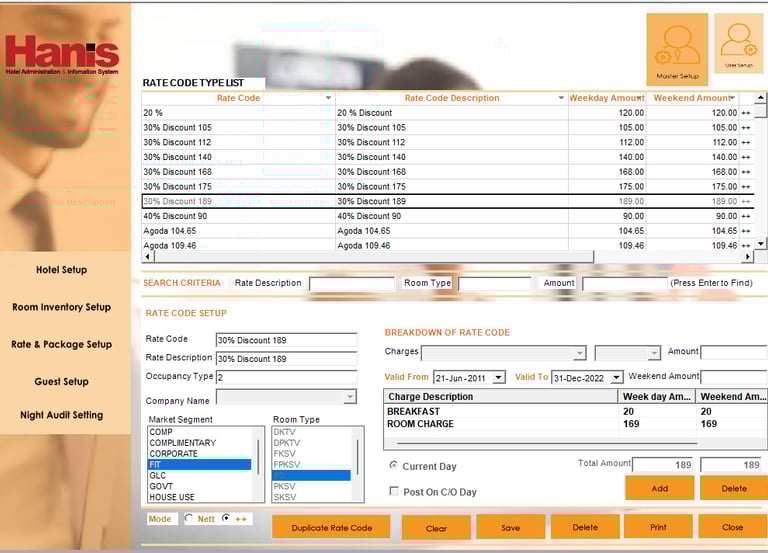
Task: Select the Current Day radio button
Action: pos(393,465)
